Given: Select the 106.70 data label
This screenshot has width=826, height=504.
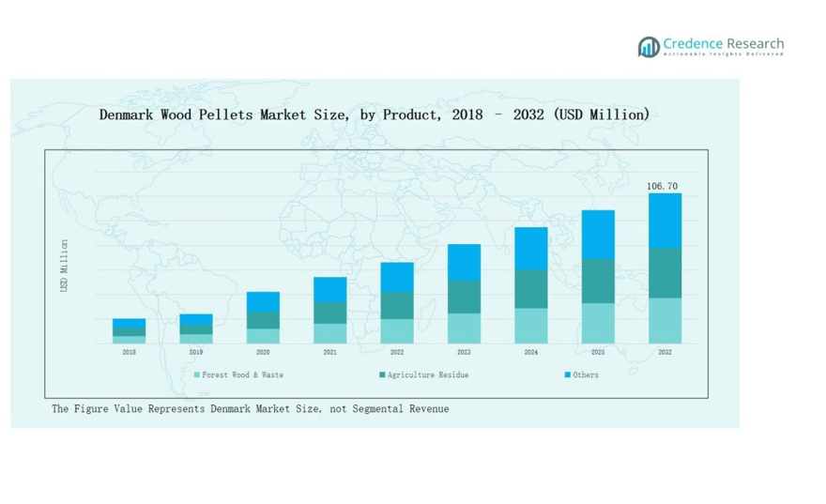Looking at the screenshot, I should pos(663,187).
